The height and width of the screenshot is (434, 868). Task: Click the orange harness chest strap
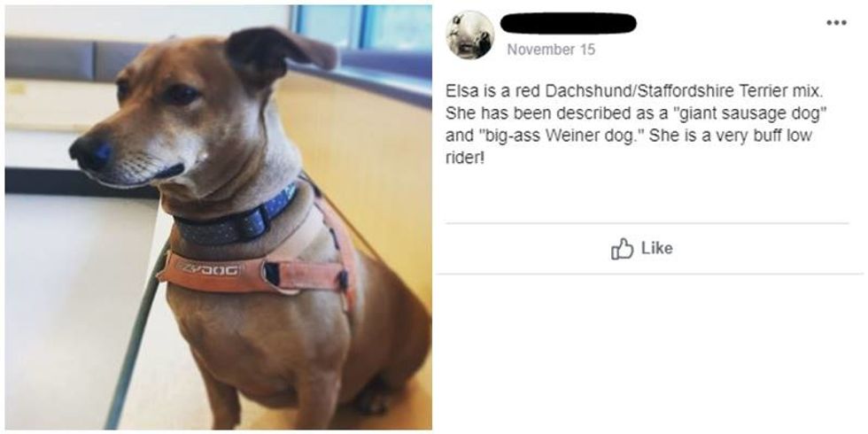255,273
